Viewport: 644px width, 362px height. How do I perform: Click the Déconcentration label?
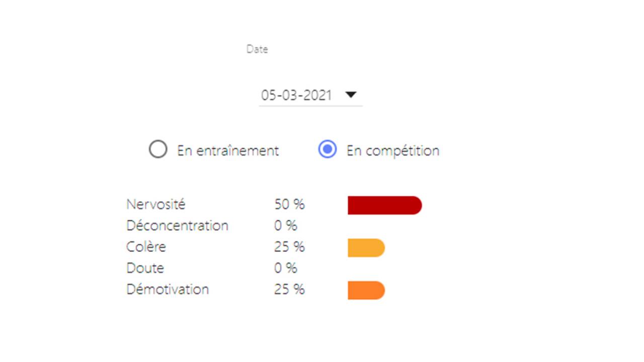(x=177, y=226)
